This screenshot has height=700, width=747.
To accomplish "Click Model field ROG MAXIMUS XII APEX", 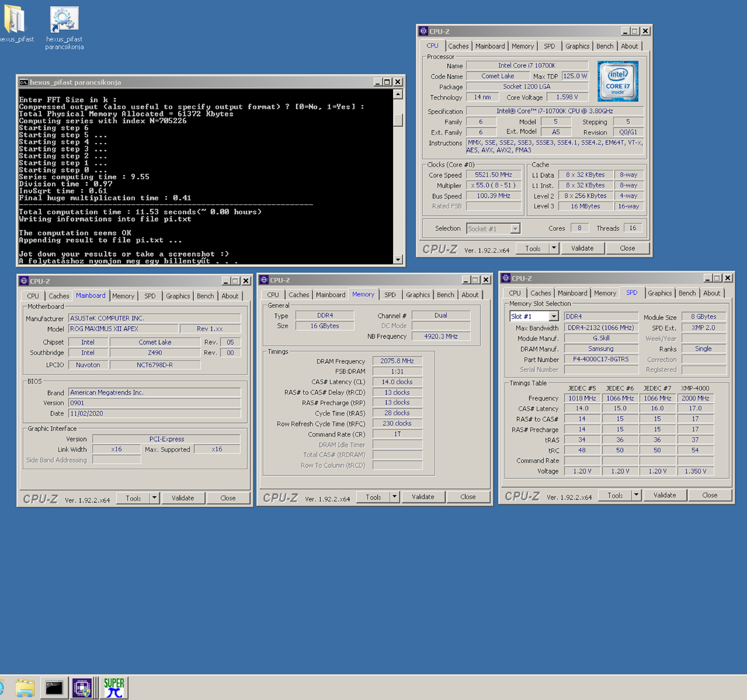I will [x=123, y=329].
